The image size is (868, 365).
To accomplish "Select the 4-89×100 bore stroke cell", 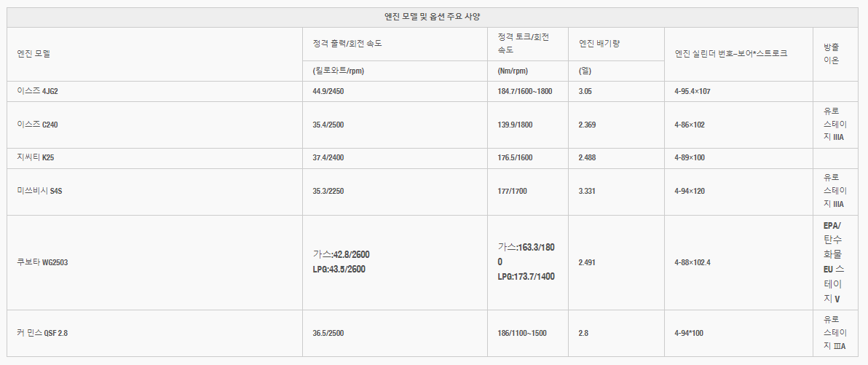I will pyautogui.click(x=690, y=158).
